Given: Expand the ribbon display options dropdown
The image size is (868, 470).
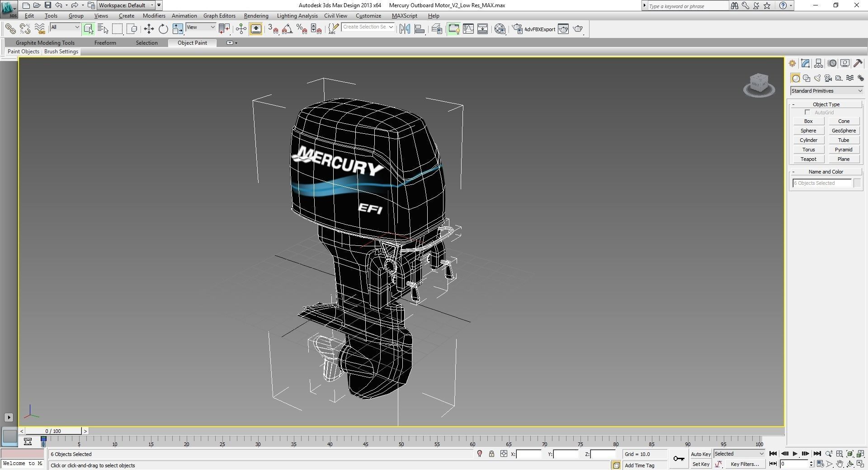Looking at the screenshot, I should (231, 43).
